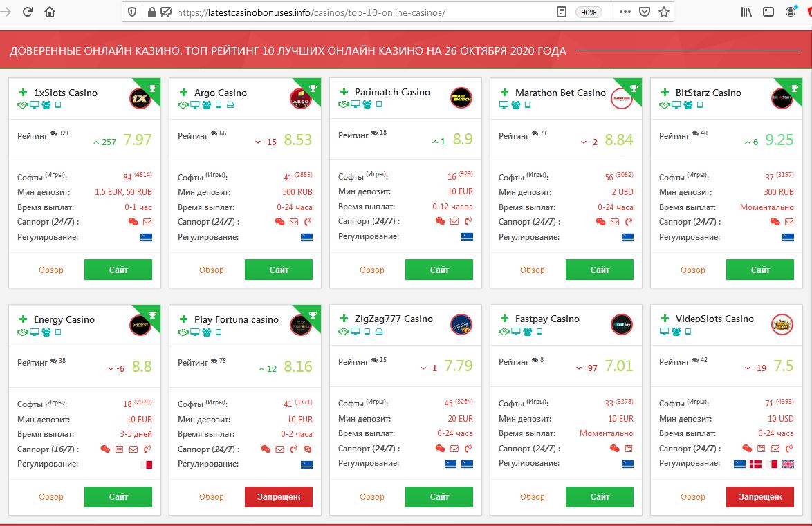
Task: Visit the Parimatch Casino Сайт button
Action: (439, 270)
